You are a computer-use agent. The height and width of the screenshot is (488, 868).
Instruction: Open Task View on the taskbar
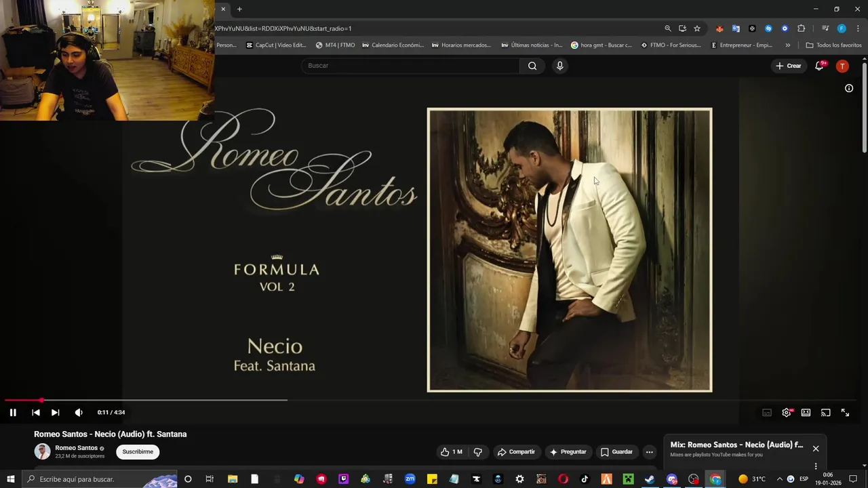click(x=210, y=479)
